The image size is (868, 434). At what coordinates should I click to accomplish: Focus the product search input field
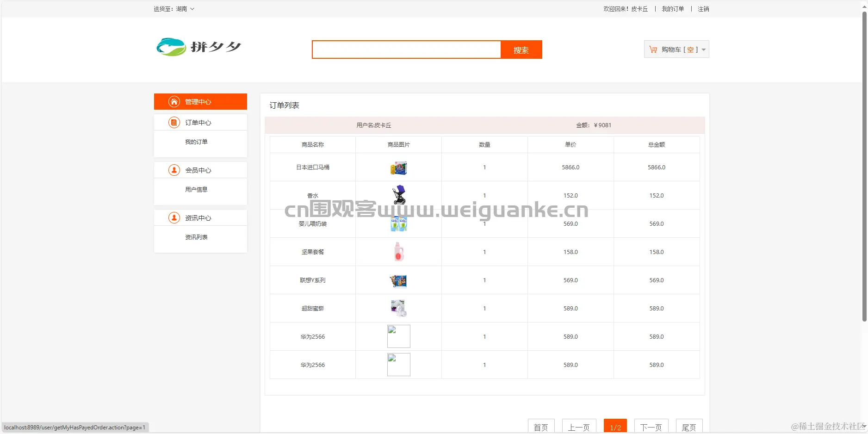(407, 50)
